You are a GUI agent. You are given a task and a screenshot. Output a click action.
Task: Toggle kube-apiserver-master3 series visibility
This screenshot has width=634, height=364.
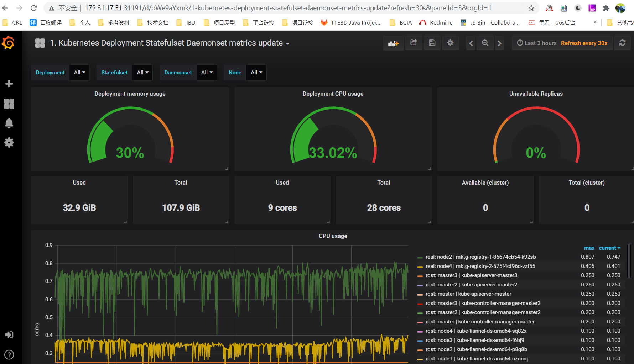(x=471, y=275)
